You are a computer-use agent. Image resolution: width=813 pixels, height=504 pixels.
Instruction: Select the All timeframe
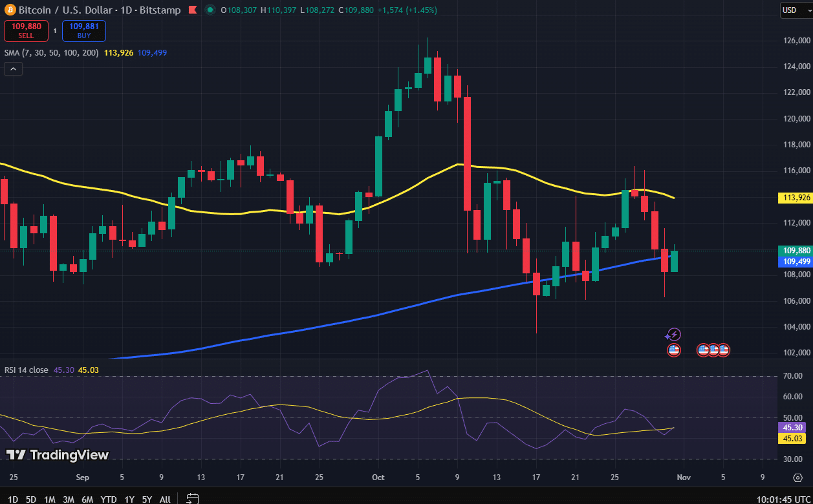point(164,499)
